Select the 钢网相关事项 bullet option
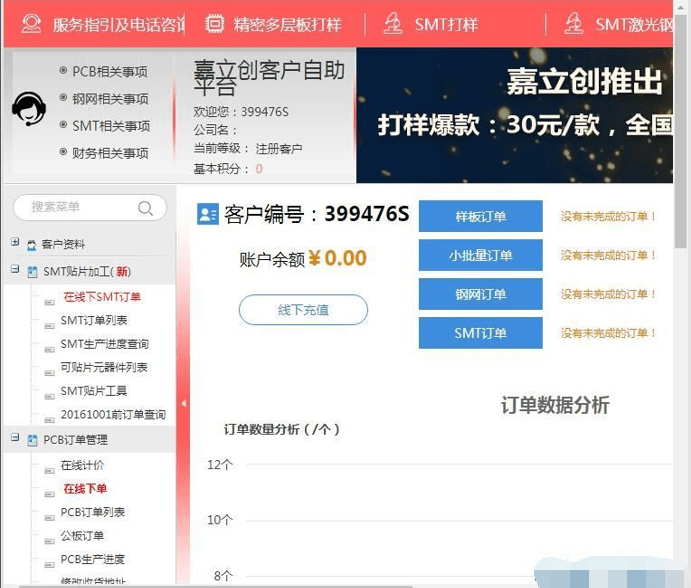Viewport: 691px width, 588px height. [63, 97]
